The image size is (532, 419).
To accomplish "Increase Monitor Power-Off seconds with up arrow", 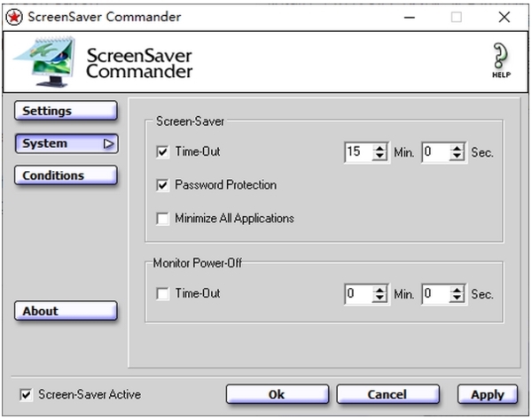I will point(457,290).
